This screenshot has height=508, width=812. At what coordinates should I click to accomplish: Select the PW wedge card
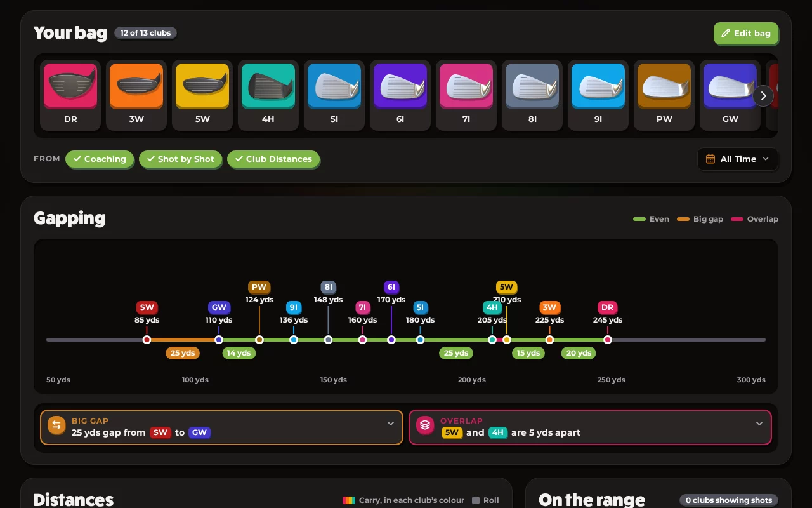point(664,95)
